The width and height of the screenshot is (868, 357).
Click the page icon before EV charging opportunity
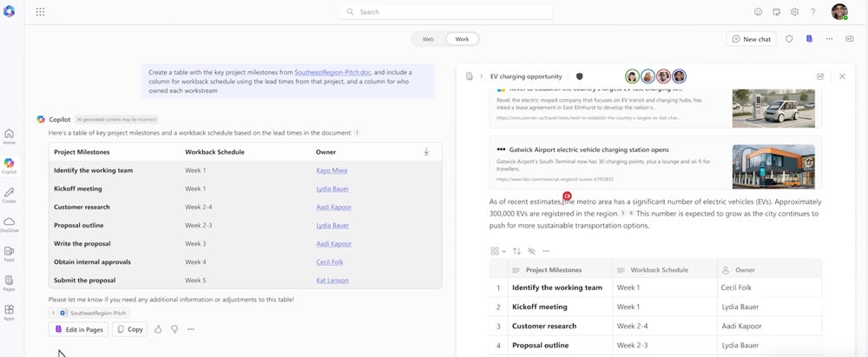pos(470,76)
